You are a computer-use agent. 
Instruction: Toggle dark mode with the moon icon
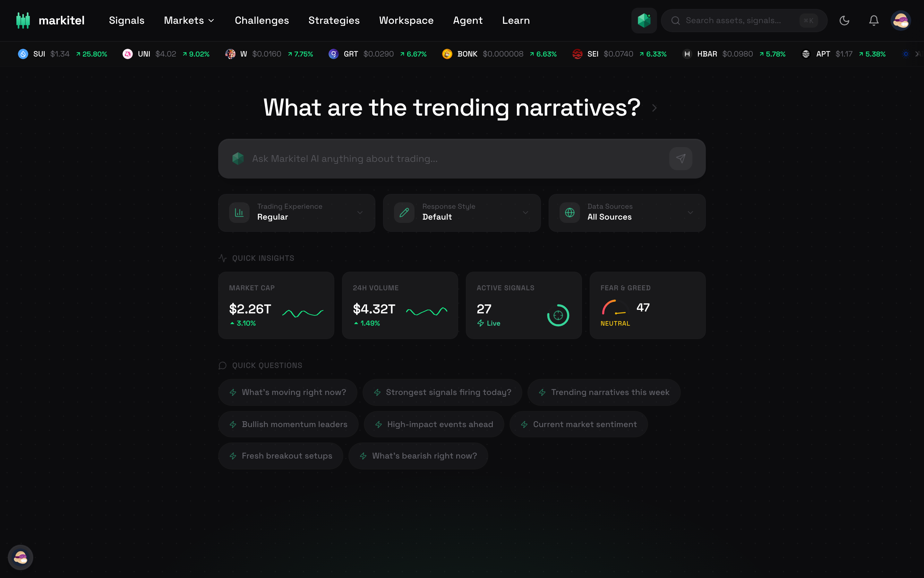[844, 21]
